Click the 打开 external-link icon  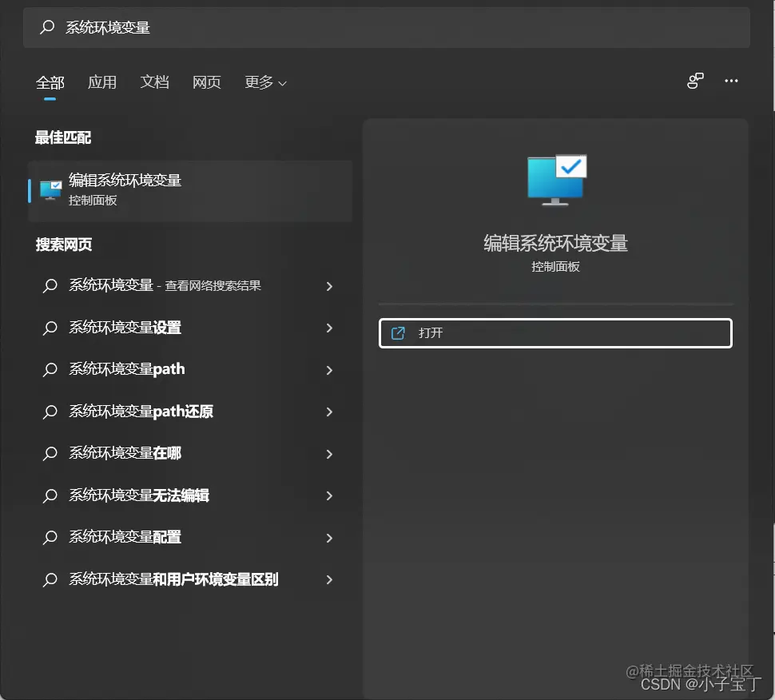(398, 333)
